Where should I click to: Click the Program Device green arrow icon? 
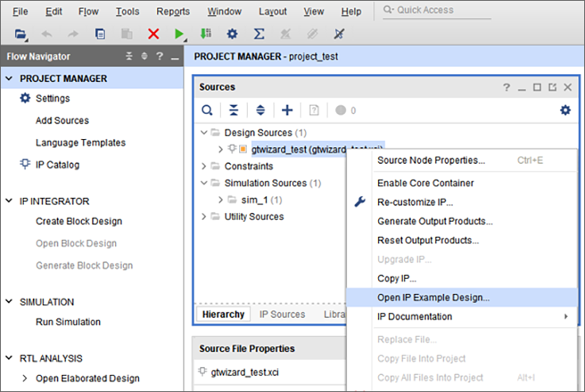[x=206, y=34]
